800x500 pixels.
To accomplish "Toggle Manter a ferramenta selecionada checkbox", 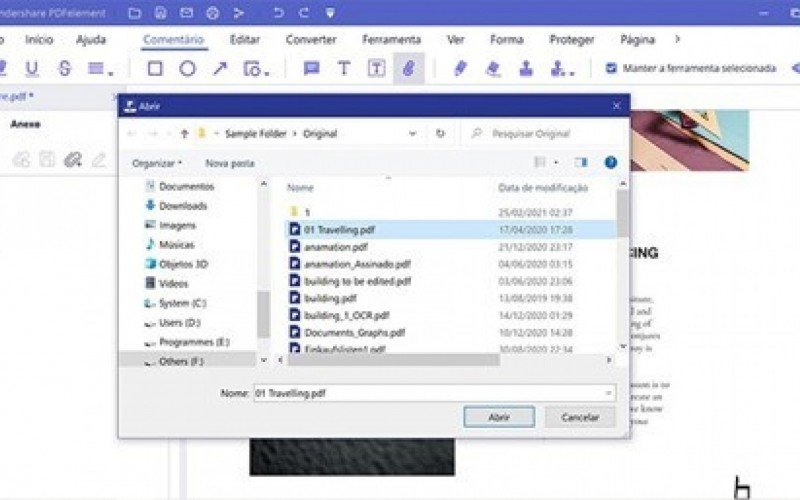I will pyautogui.click(x=611, y=68).
